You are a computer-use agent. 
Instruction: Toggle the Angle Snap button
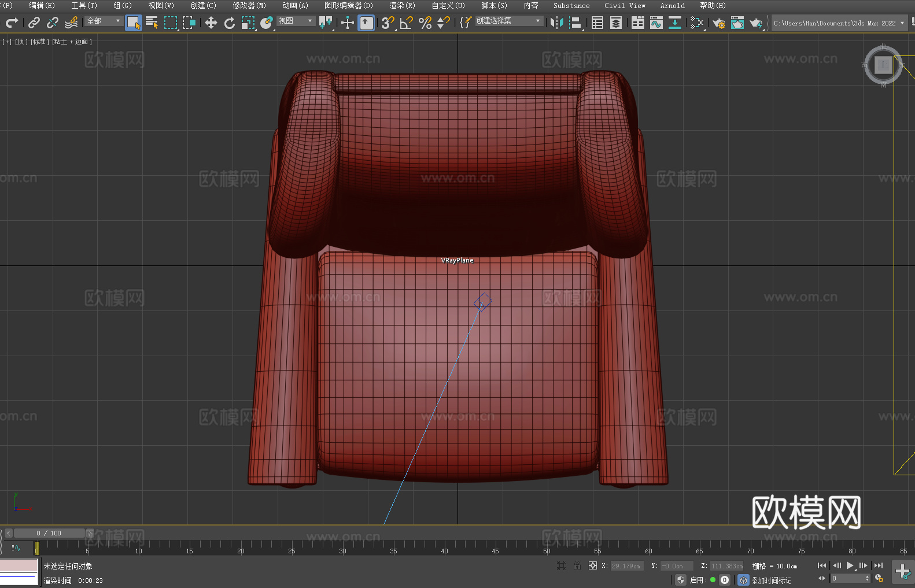point(407,23)
